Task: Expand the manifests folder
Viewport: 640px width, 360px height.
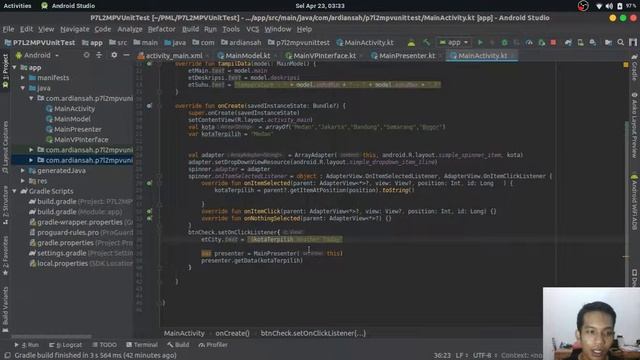Action: tap(23, 78)
